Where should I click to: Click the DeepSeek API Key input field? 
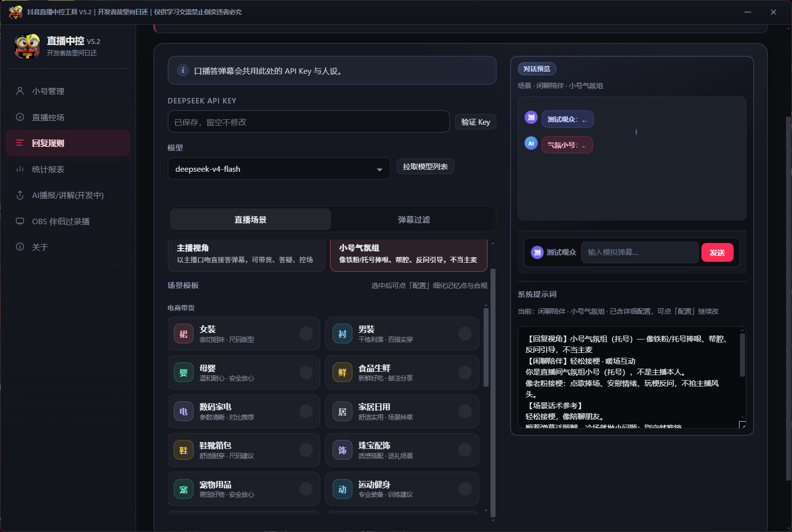click(x=309, y=122)
